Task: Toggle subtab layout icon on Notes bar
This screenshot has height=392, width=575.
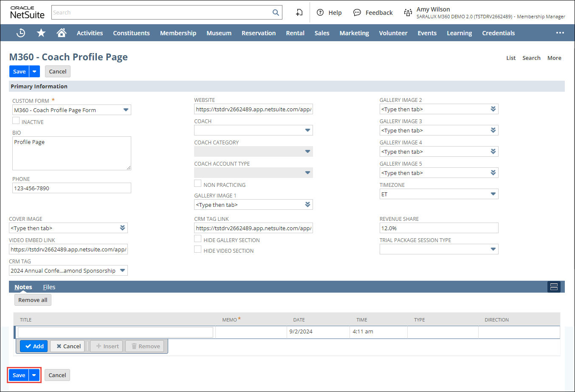Action: click(554, 287)
